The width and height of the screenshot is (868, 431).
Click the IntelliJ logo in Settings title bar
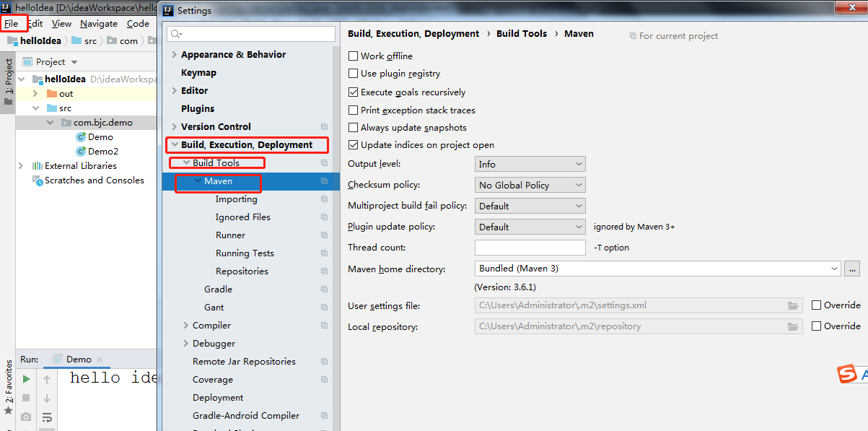tap(168, 10)
